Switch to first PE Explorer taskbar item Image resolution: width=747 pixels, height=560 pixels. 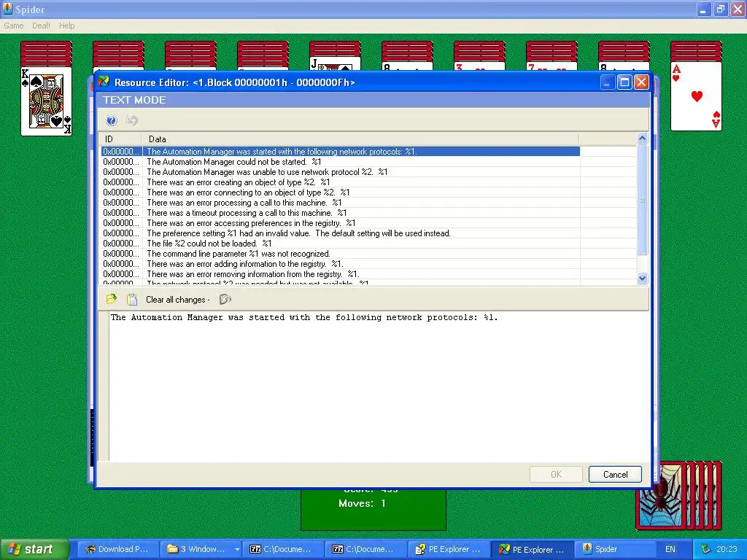448,549
